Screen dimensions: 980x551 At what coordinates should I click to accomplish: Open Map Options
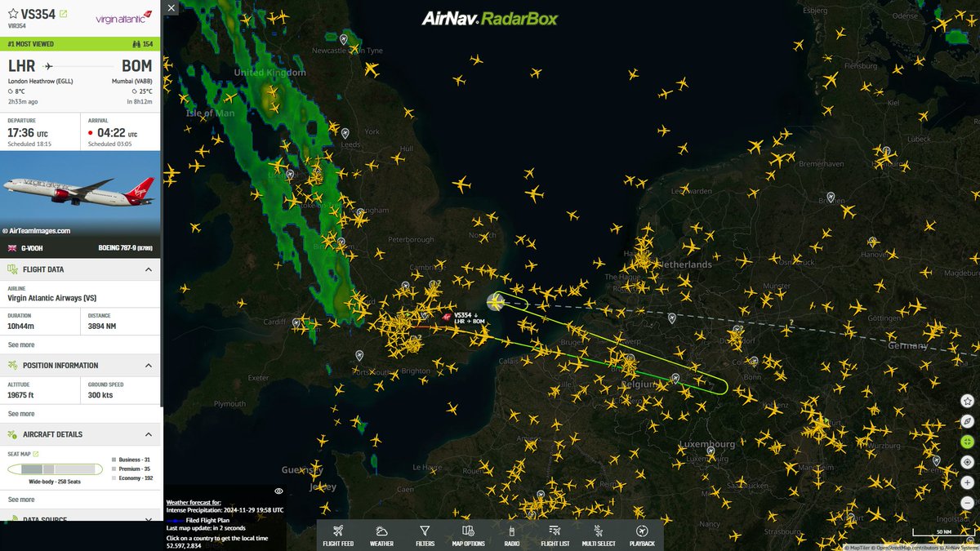click(x=468, y=535)
